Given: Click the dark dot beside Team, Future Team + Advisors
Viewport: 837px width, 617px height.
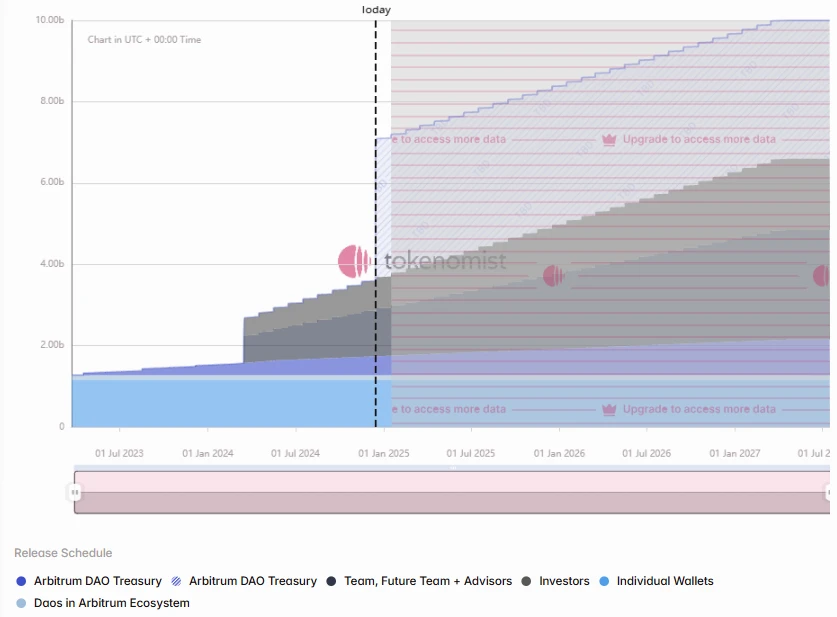Looking at the screenshot, I should point(331,581).
